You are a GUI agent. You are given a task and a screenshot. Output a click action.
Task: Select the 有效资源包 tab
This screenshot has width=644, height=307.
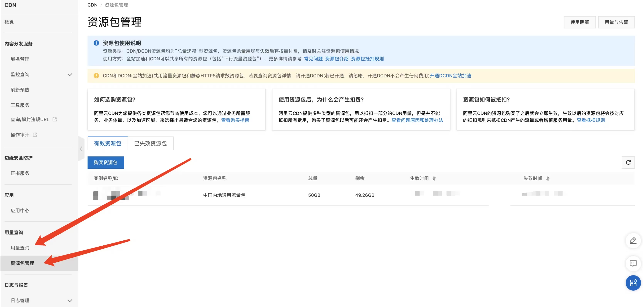107,143
